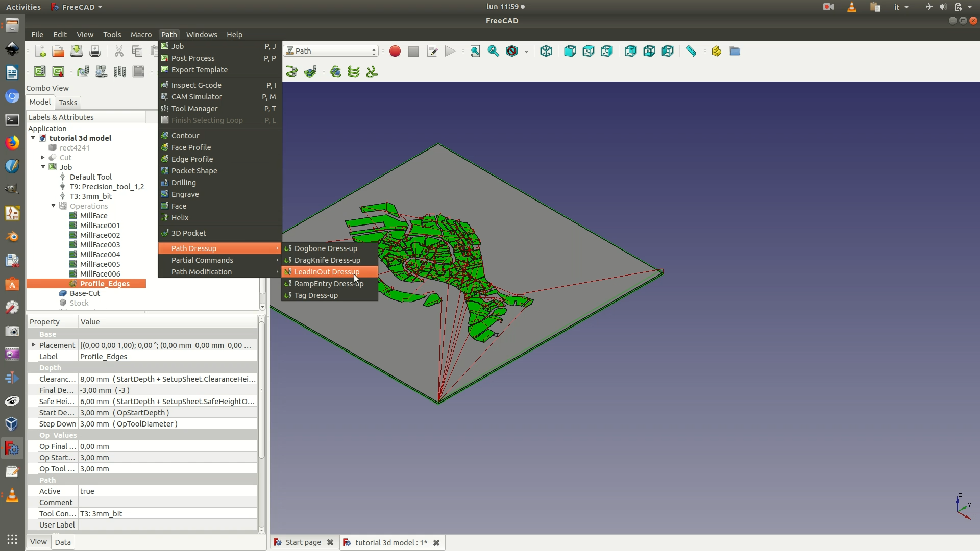The height and width of the screenshot is (551, 980).
Task: Open the Path Modification submenu
Action: point(220,272)
